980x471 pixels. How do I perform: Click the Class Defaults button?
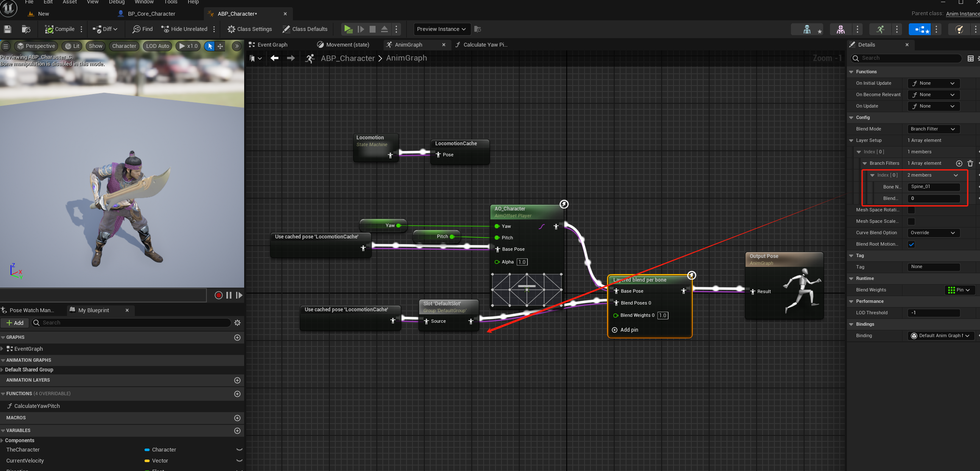click(305, 29)
